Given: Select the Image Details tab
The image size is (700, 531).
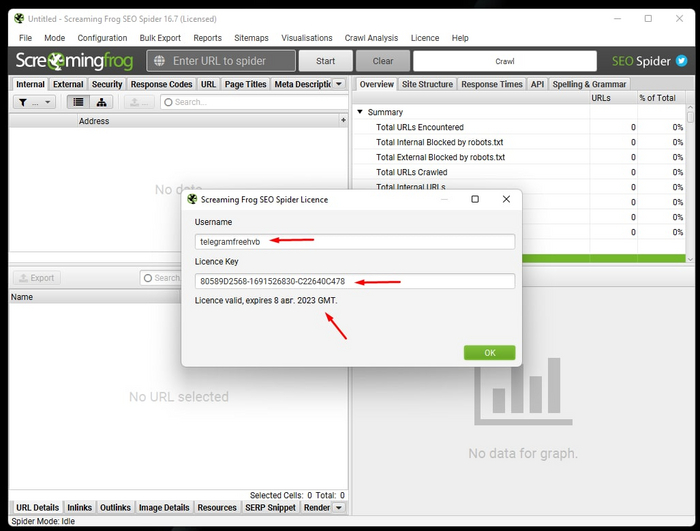Looking at the screenshot, I should [164, 507].
